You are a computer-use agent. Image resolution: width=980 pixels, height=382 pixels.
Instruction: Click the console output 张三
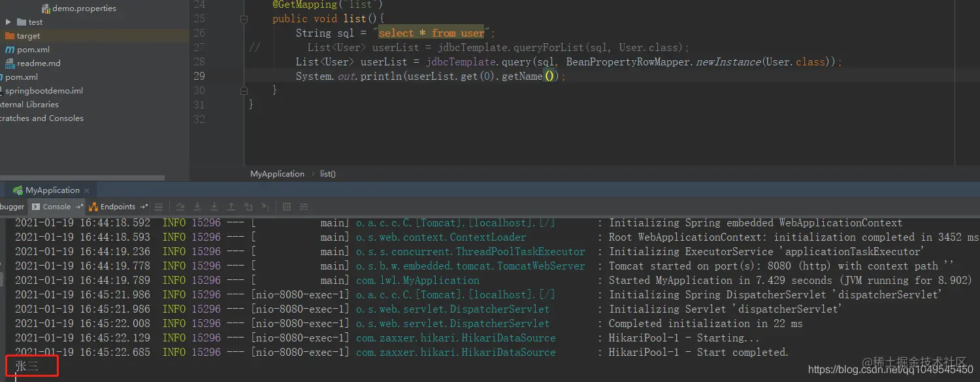pyautogui.click(x=27, y=366)
